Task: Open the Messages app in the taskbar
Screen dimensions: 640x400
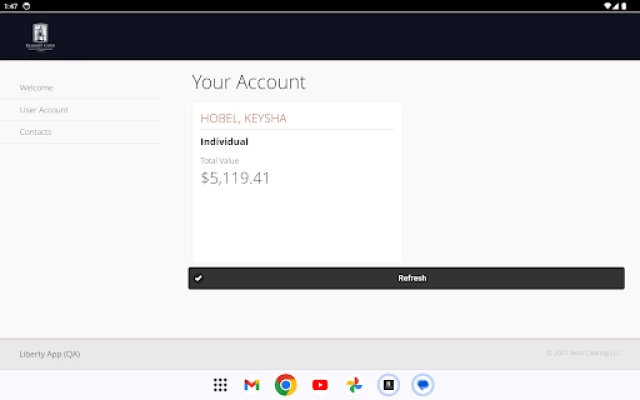Action: pyautogui.click(x=422, y=384)
